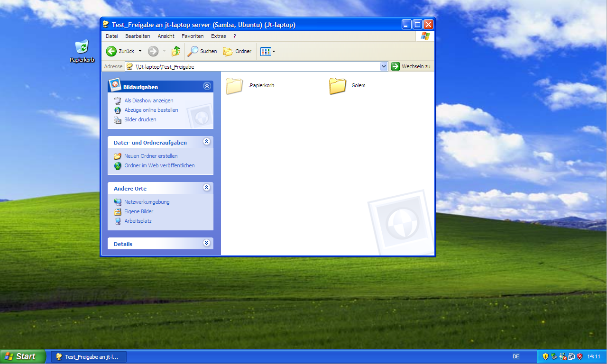
Task: Click the web publish icon beside Ordner im Web
Action: click(118, 166)
